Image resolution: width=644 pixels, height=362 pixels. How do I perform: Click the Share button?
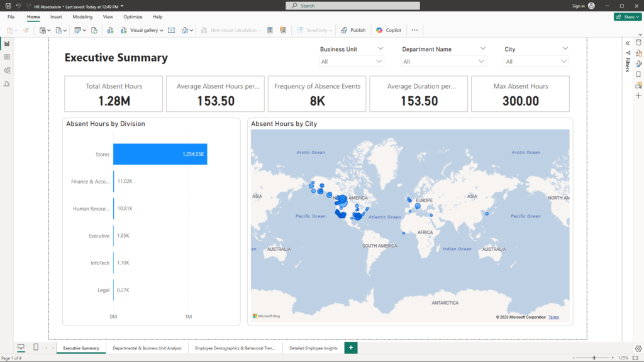627,17
